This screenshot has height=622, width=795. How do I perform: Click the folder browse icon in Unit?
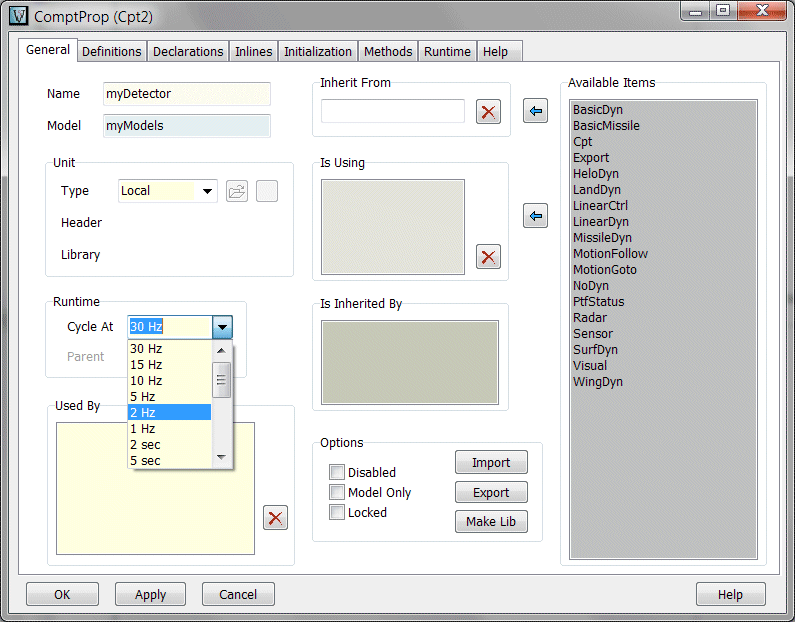[237, 191]
